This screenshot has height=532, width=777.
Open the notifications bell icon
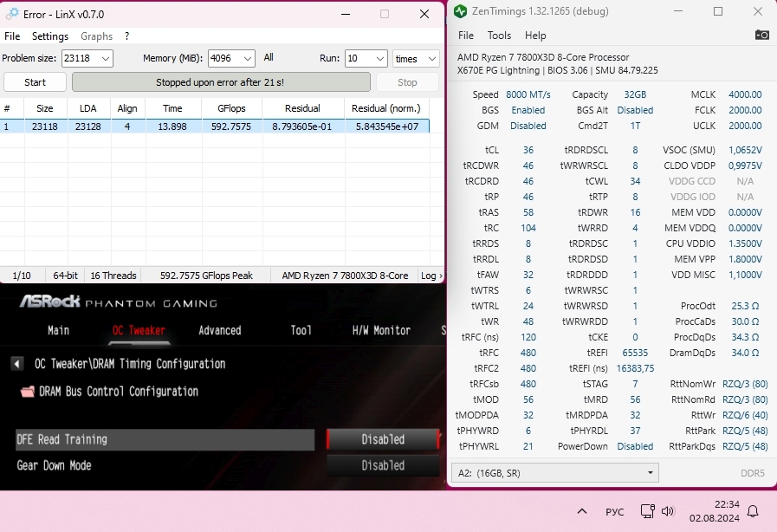pyautogui.click(x=753, y=511)
